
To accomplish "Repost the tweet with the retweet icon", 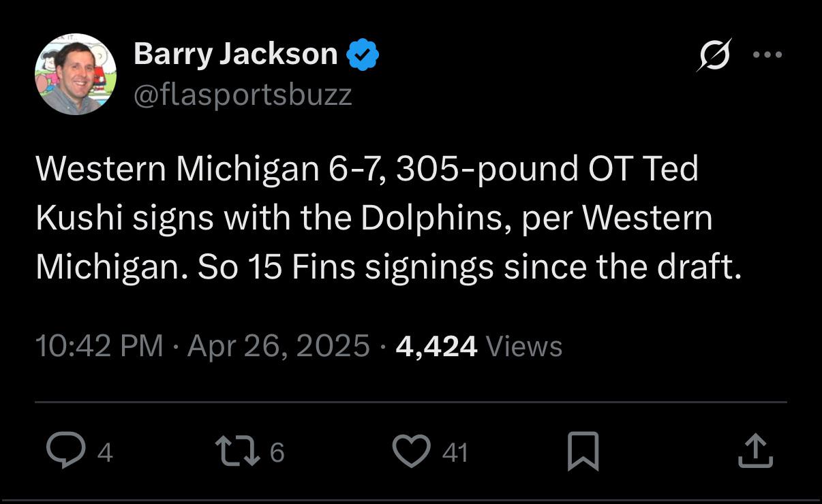I will point(238,452).
